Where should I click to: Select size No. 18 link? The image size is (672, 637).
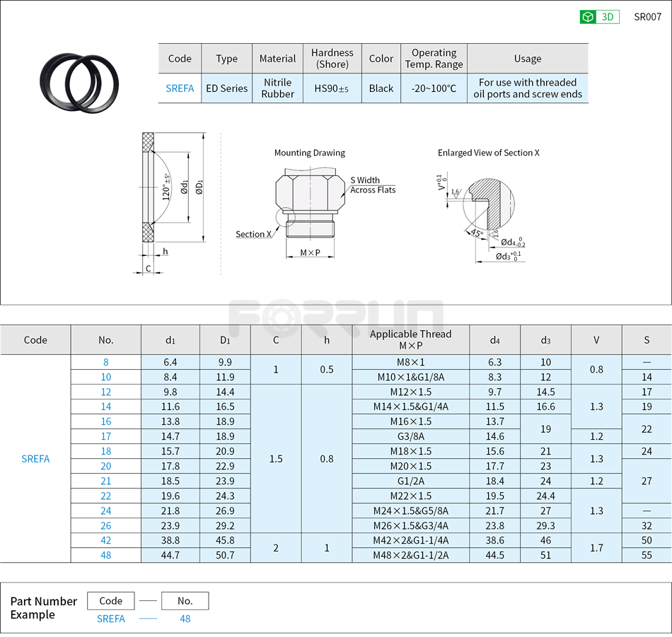106,451
